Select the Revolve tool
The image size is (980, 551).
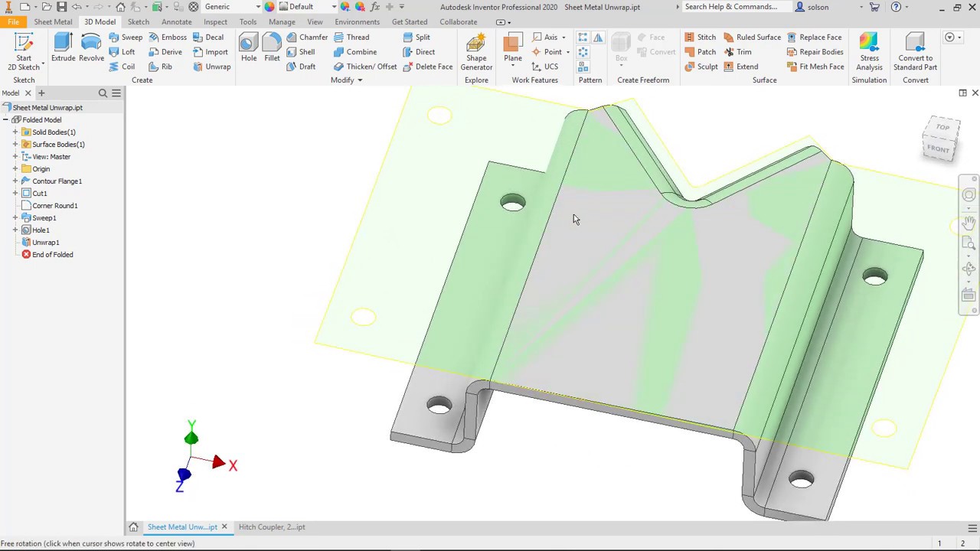point(91,47)
